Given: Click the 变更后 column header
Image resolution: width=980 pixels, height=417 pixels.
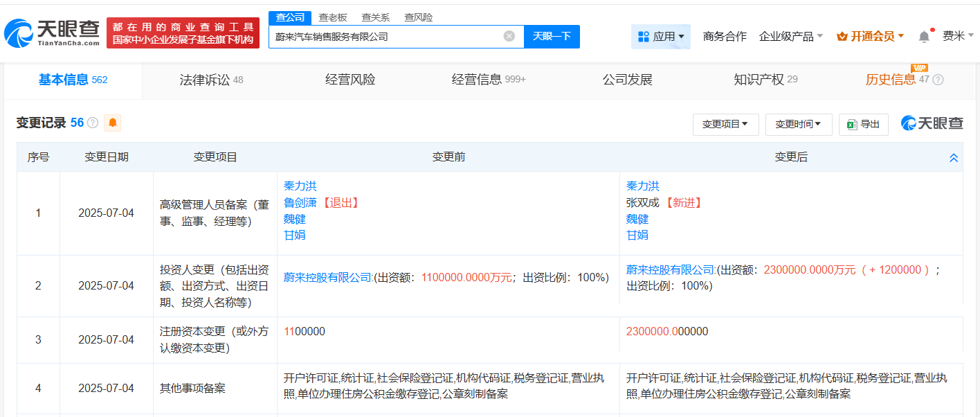Looking at the screenshot, I should point(791,157).
